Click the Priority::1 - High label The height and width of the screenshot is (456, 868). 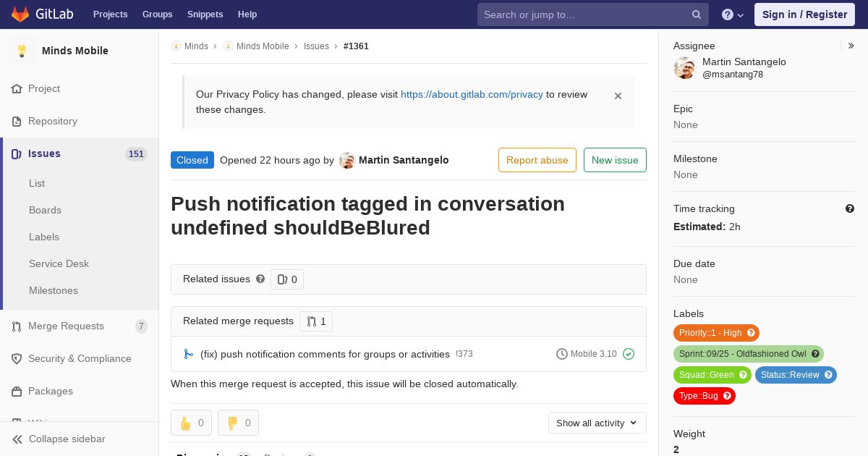click(x=710, y=333)
